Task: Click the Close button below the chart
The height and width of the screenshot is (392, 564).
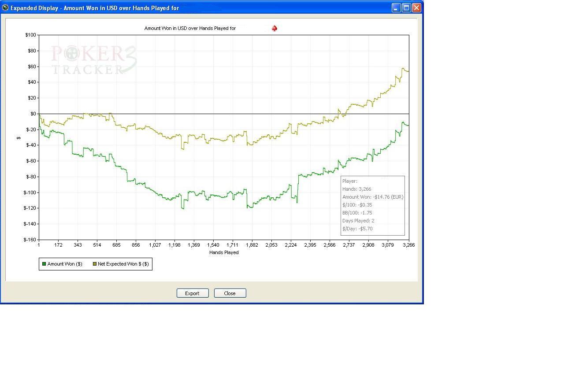Action: coord(230,293)
